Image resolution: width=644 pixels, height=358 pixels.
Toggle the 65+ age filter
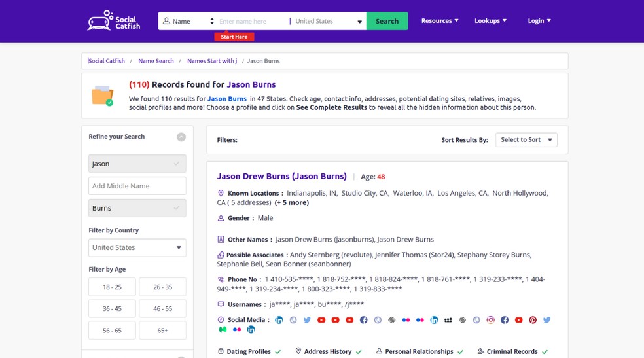162,331
